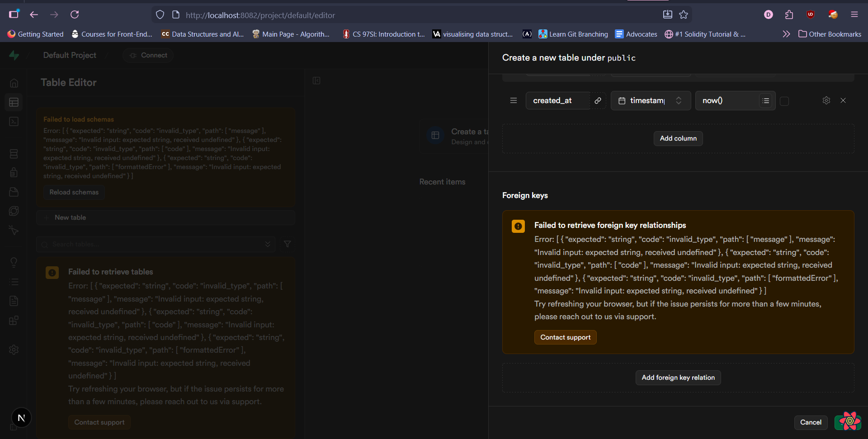The height and width of the screenshot is (439, 868).
Task: Open the timestamp column type dropdown
Action: coord(651,100)
